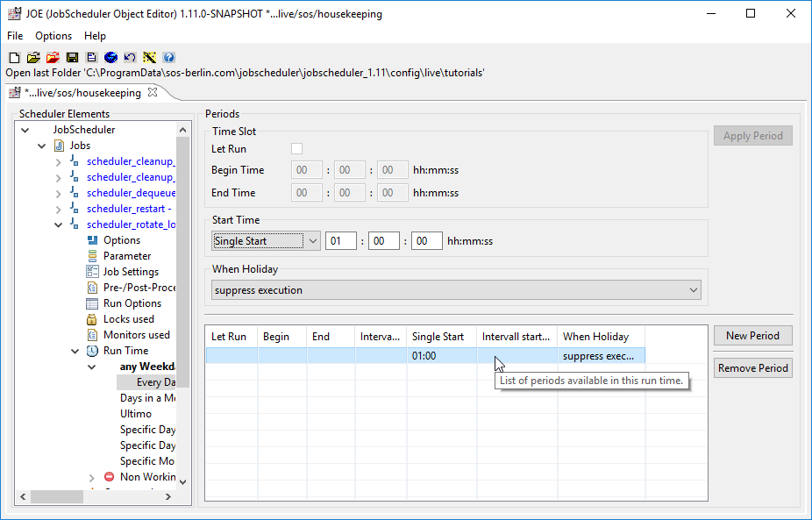Click the yellow open folder toolbar icon
This screenshot has height=520, width=812.
pyautogui.click(x=33, y=57)
